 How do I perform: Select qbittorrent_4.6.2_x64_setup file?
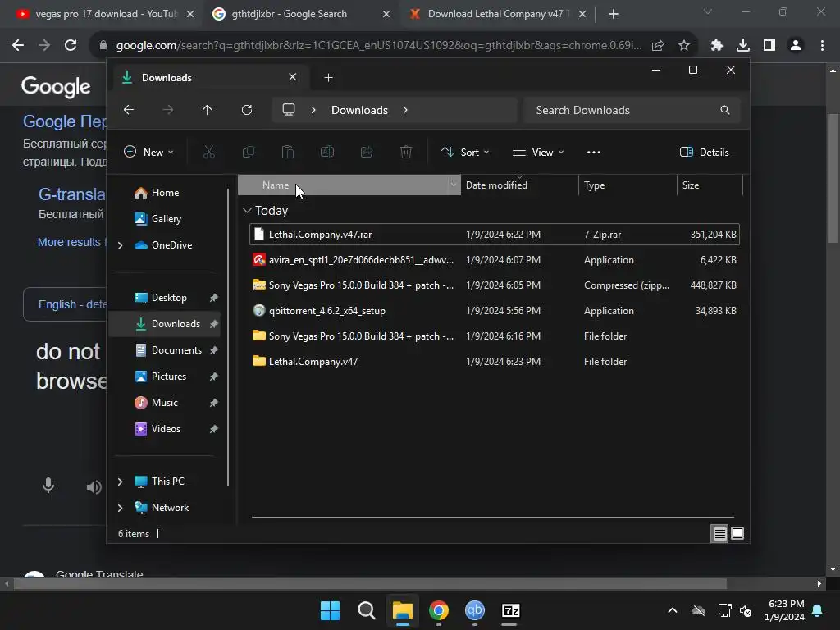pos(495,311)
